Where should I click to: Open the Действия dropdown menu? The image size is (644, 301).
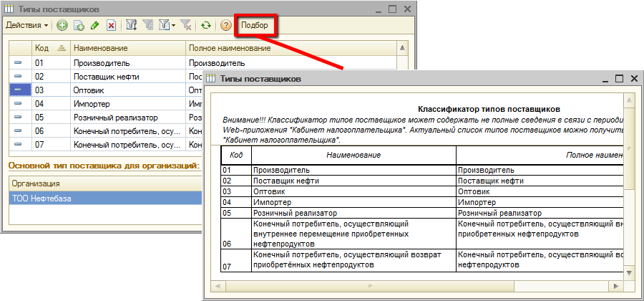coord(27,25)
